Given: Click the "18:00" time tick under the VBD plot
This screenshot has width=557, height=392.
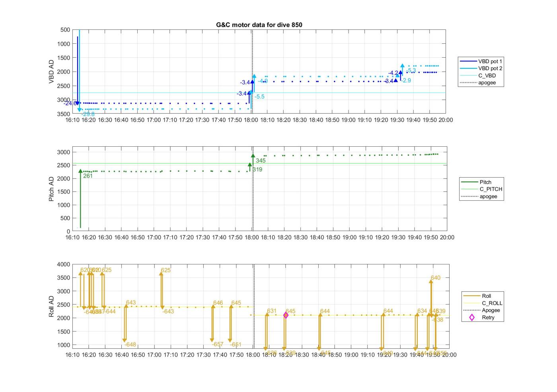Looking at the screenshot, I should [251, 120].
